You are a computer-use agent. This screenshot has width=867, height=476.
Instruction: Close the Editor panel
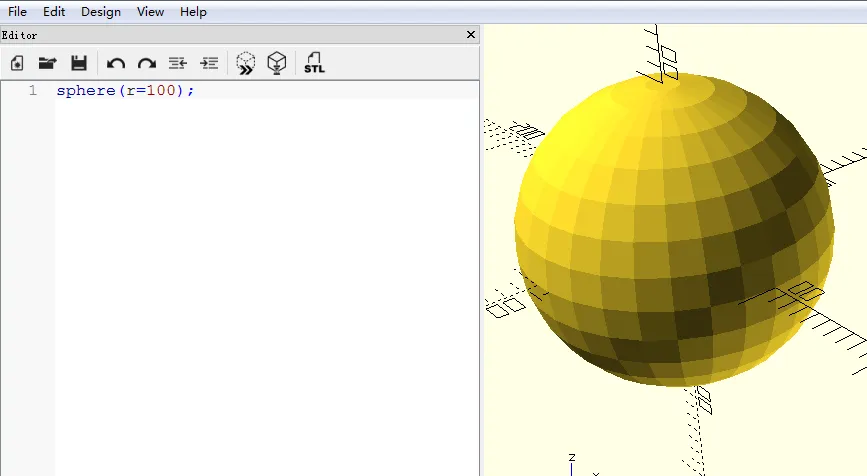pos(471,34)
